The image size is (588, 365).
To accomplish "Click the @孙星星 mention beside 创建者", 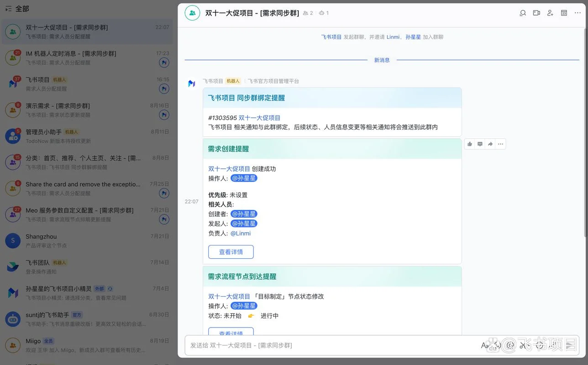I will click(x=244, y=214).
